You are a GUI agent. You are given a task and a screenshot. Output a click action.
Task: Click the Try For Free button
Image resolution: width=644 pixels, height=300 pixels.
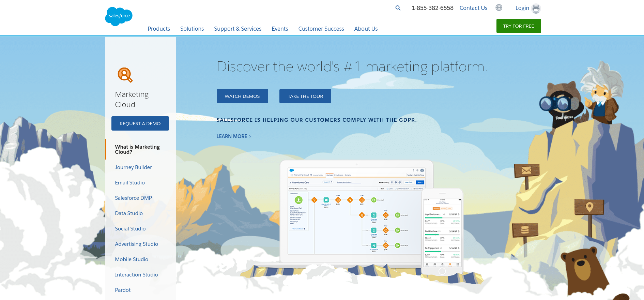[519, 26]
